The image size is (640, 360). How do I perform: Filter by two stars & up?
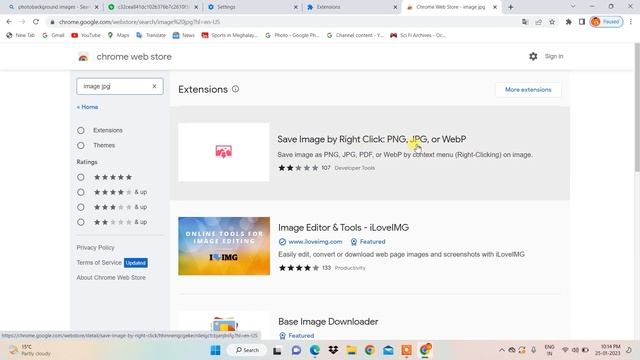click(x=81, y=222)
